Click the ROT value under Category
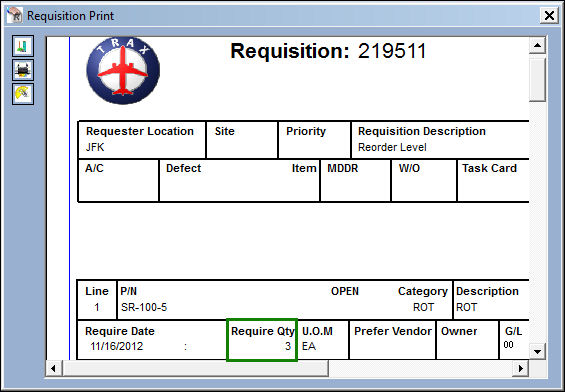This screenshot has height=392, width=565. (x=423, y=307)
